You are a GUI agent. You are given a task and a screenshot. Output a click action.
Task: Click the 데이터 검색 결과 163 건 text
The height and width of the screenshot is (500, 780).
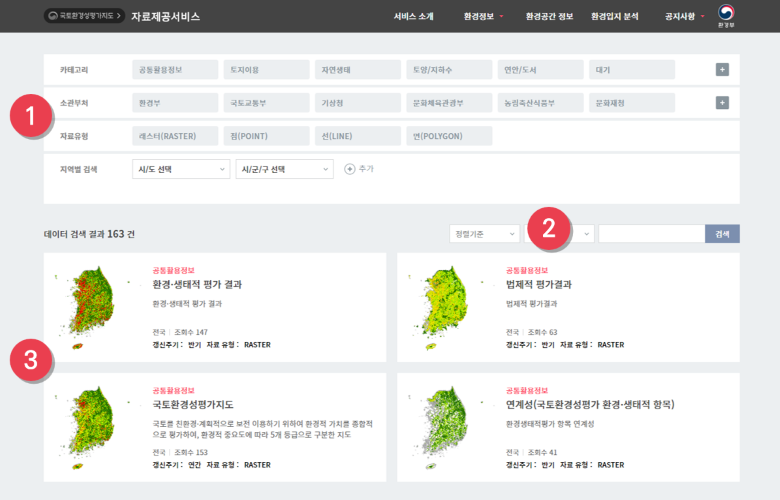pos(89,234)
